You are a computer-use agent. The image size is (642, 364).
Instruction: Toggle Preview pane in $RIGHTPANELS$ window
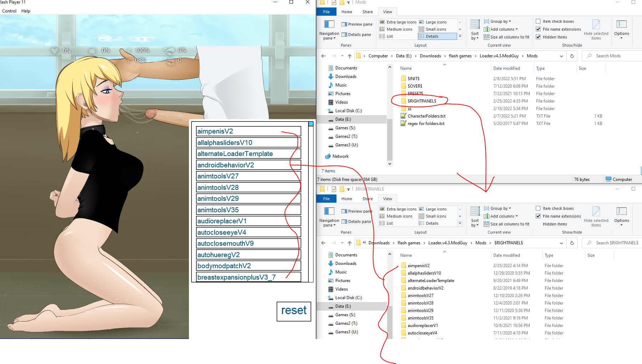pyautogui.click(x=357, y=211)
